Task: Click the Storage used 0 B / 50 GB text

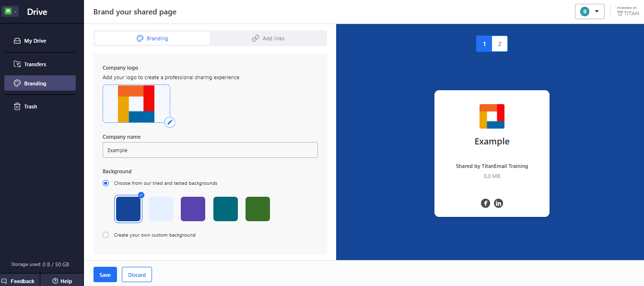Action: click(40, 264)
